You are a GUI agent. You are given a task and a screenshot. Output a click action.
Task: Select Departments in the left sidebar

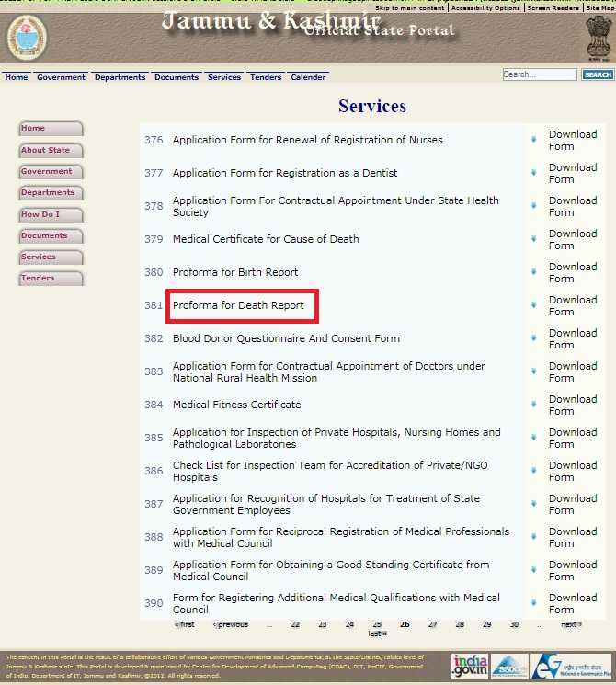pyautogui.click(x=49, y=193)
